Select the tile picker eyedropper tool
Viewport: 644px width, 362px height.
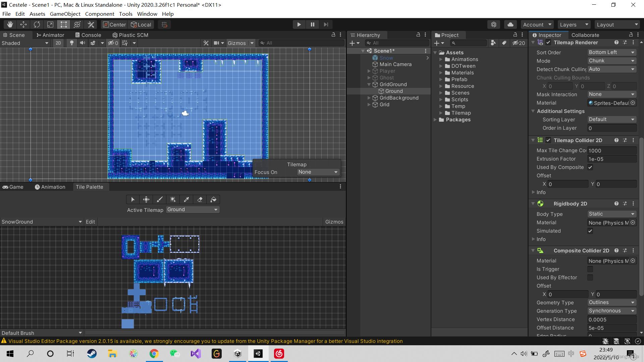[186, 199]
